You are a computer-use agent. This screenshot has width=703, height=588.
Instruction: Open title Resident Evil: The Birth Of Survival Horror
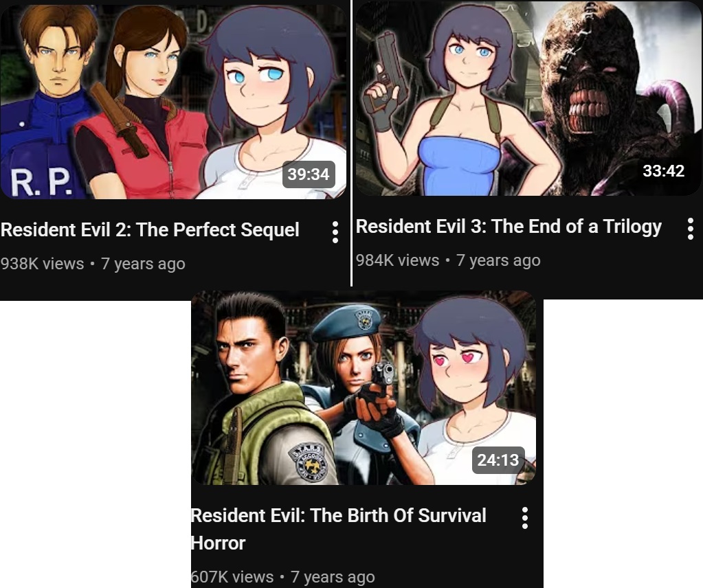(339, 530)
